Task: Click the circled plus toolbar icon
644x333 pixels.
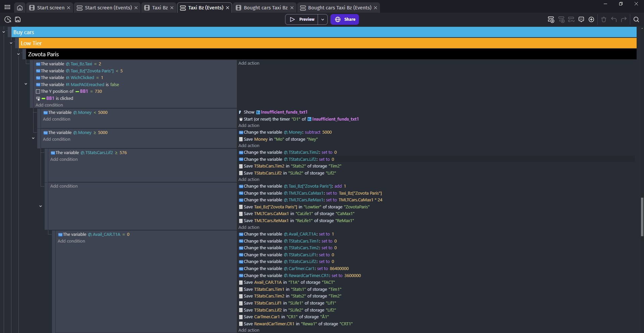Action: [591, 19]
